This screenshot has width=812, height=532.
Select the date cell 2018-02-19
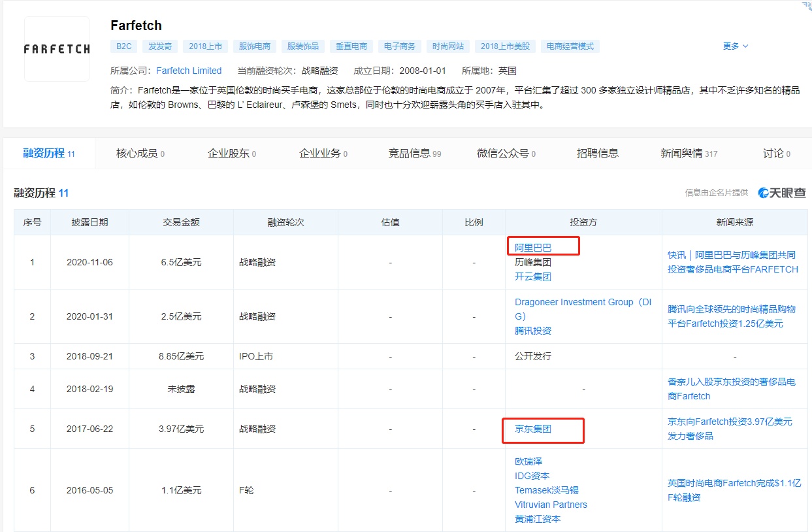(90, 389)
